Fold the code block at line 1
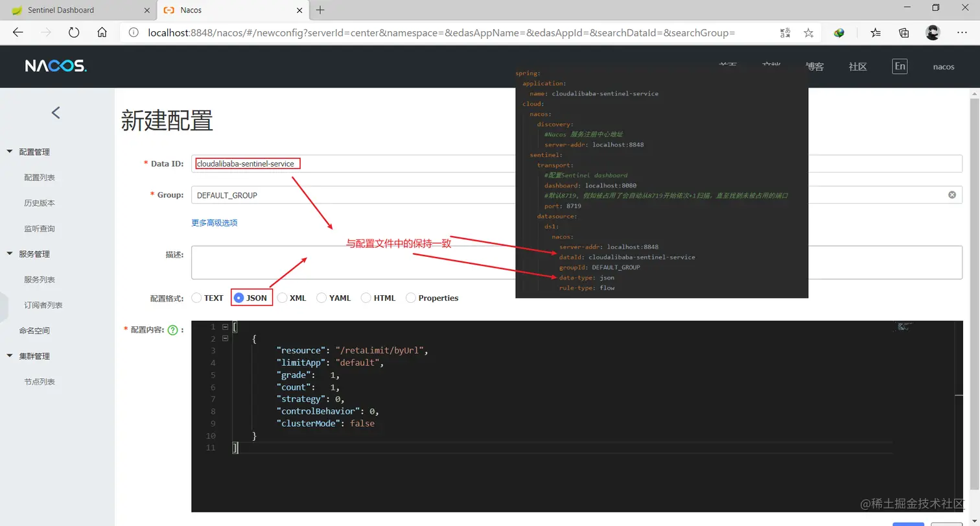This screenshot has height=526, width=980. click(x=225, y=326)
